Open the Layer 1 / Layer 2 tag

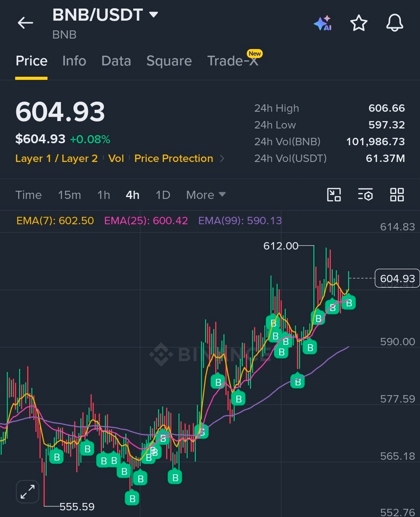[56, 158]
